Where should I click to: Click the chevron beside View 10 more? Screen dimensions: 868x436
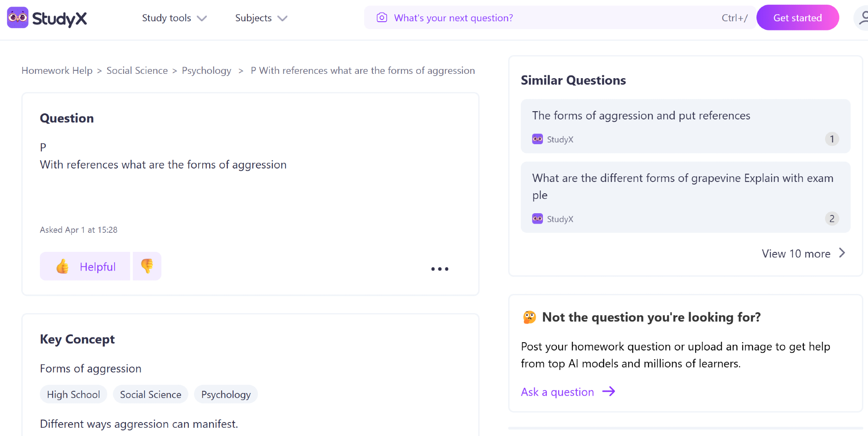[842, 253]
